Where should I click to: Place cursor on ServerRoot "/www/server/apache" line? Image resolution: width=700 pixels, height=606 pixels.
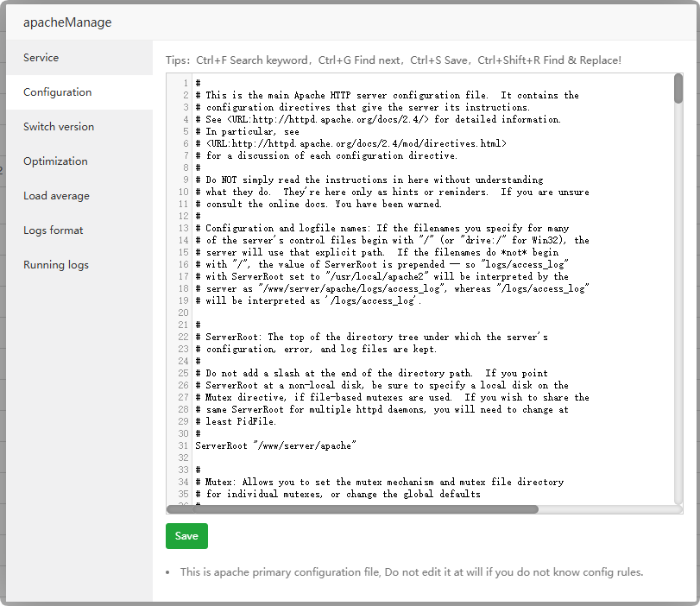click(275, 445)
